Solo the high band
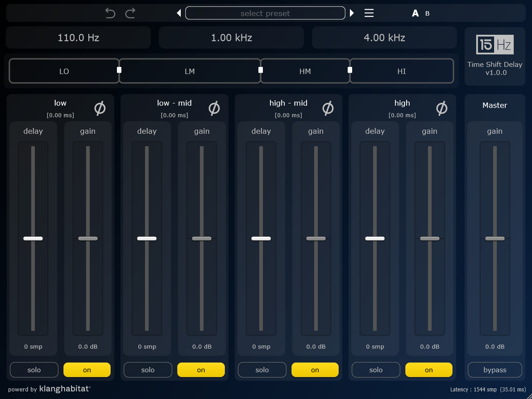 coord(376,370)
